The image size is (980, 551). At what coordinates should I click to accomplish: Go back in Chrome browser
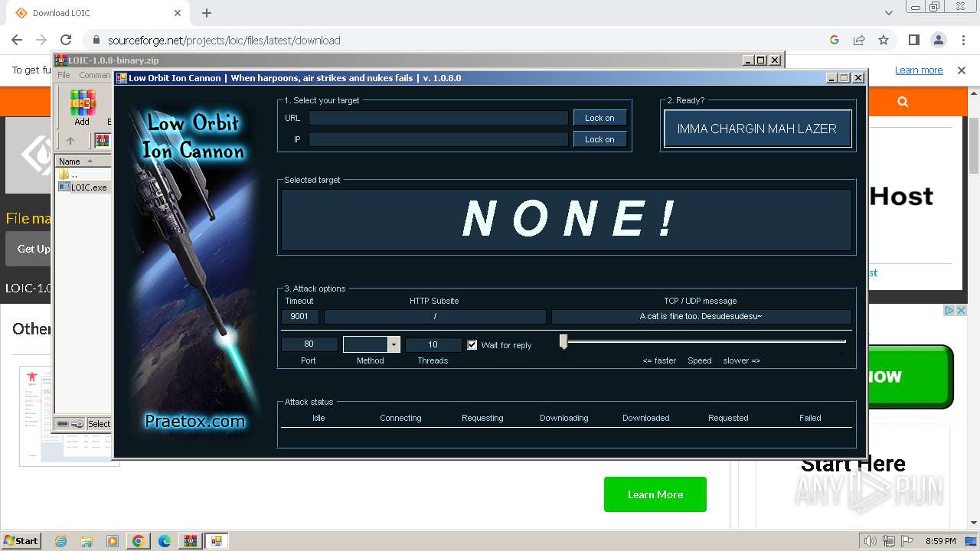[17, 40]
